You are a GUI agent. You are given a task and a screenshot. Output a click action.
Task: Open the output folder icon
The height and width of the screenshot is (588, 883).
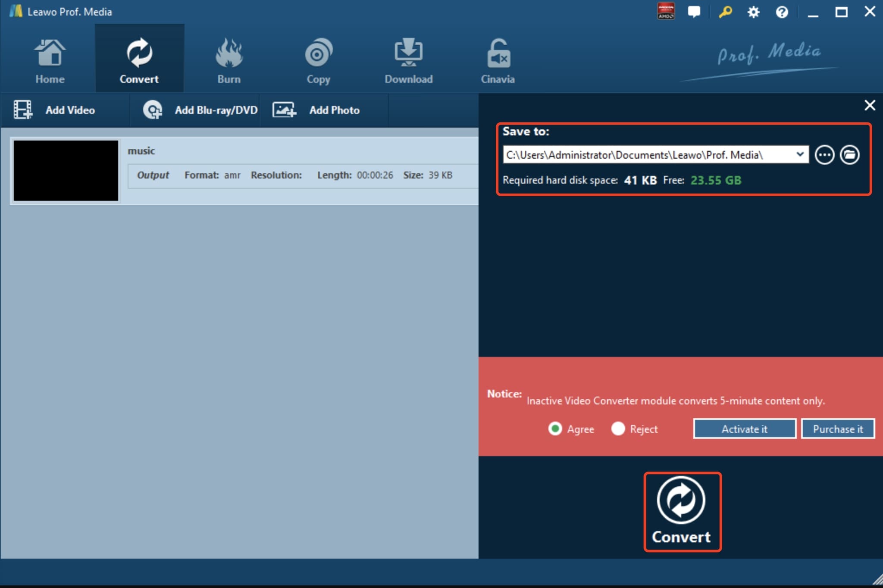pos(849,155)
